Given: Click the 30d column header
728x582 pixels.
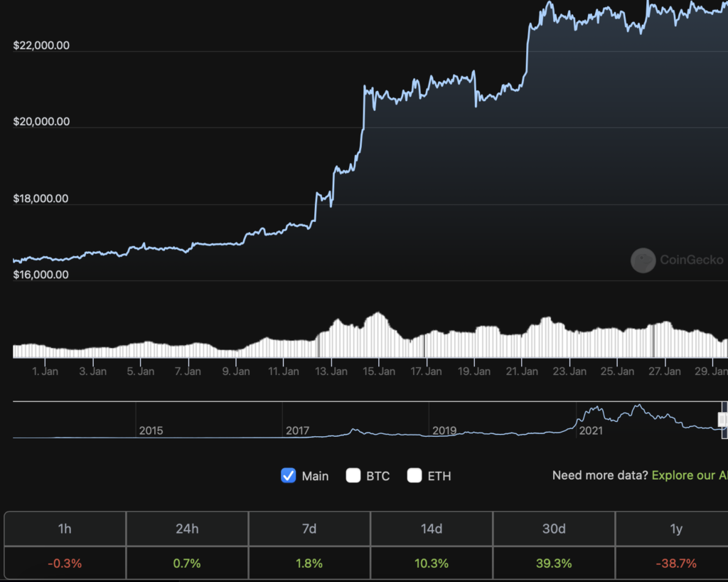Looking at the screenshot, I should 554,529.
